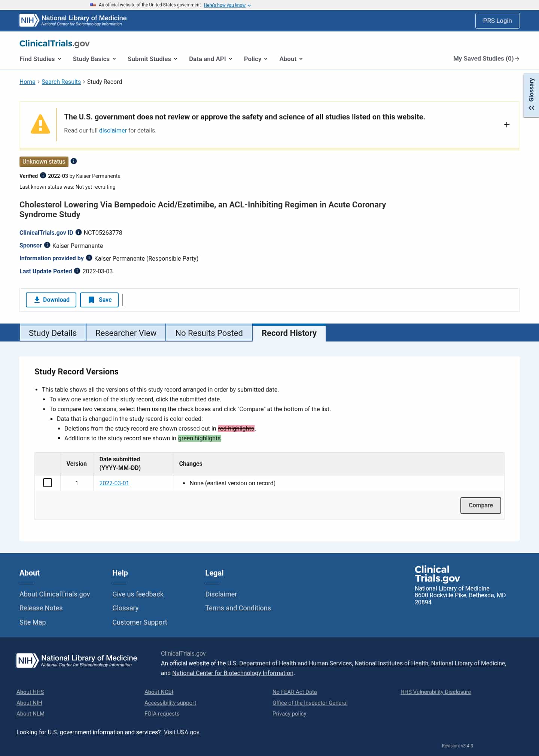Image resolution: width=539 pixels, height=756 pixels.
Task: Expand the Submit Studies menu
Action: (152, 59)
